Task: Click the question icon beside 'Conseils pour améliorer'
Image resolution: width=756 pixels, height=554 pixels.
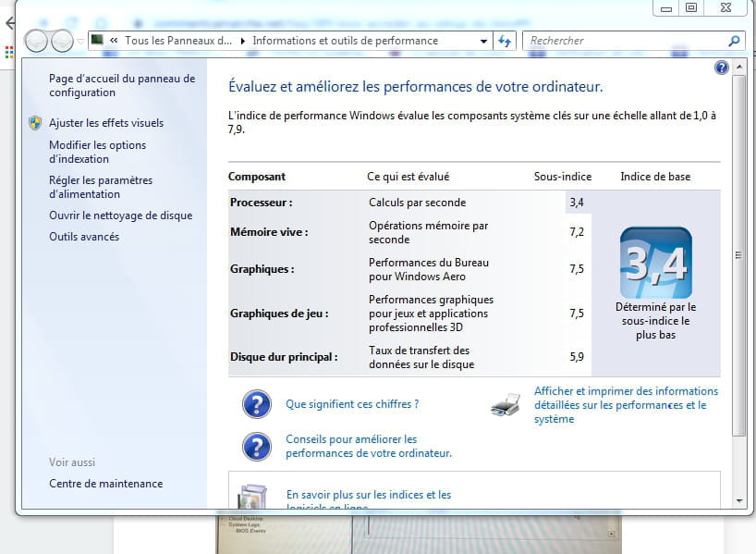Action: pyautogui.click(x=257, y=447)
